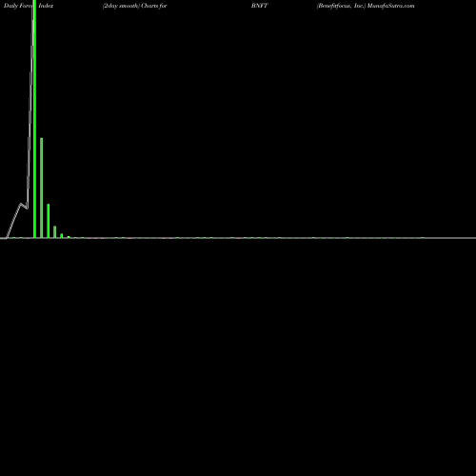The width and height of the screenshot is (476, 476).
Task: Click the '(2day smooth) Charts for' text
Action: [x=135, y=6]
